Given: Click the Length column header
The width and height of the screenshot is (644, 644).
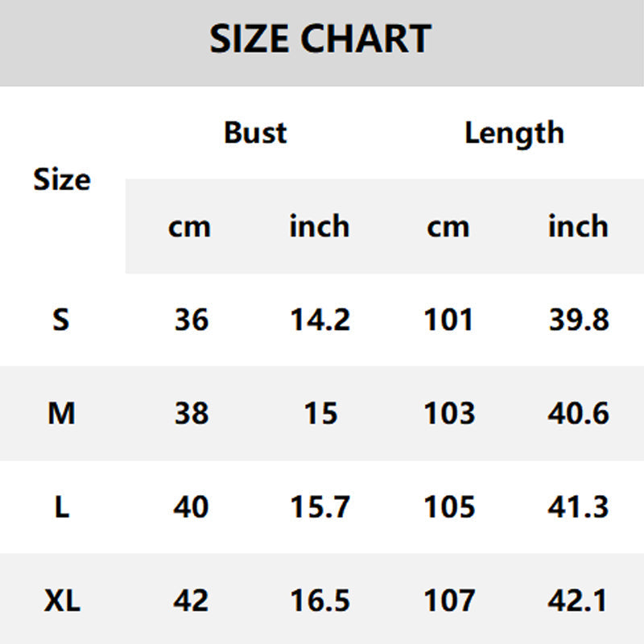Looking at the screenshot, I should [514, 133].
